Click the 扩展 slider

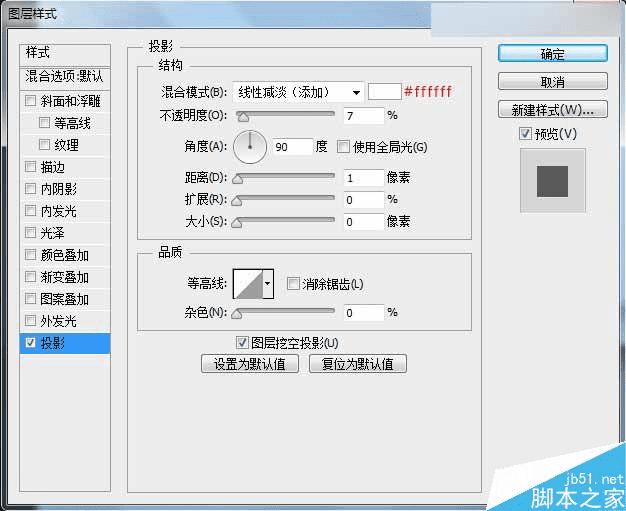(x=285, y=199)
